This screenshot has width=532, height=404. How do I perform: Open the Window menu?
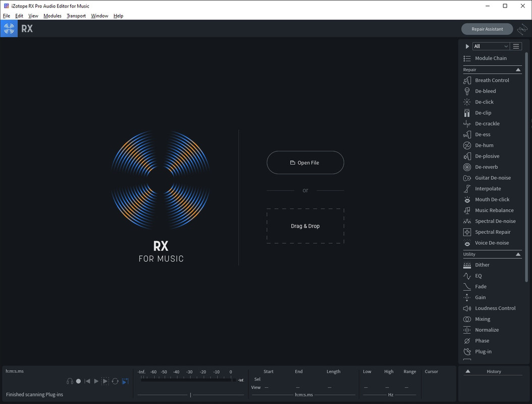(99, 16)
